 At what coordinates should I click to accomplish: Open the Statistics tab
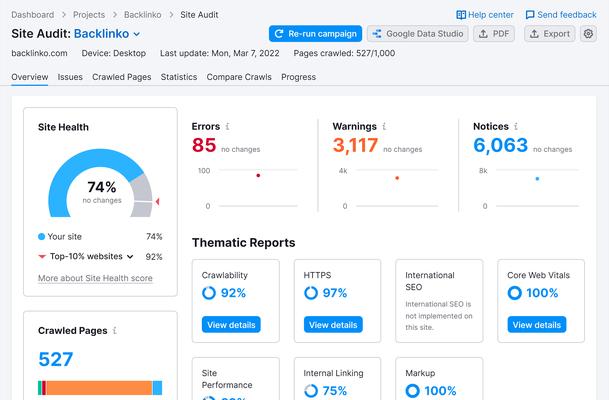(179, 77)
